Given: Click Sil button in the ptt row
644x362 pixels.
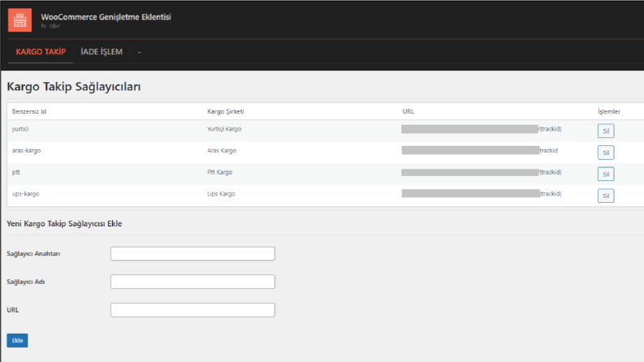Looking at the screenshot, I should (606, 174).
